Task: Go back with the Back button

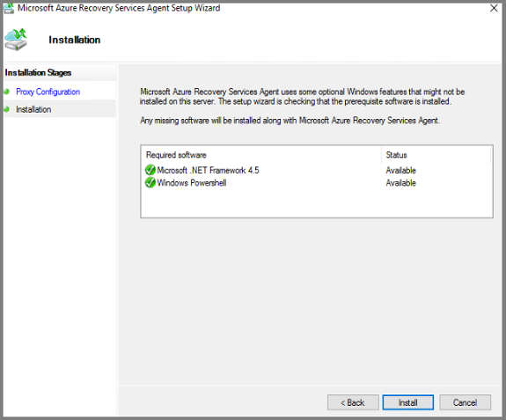Action: [353, 402]
